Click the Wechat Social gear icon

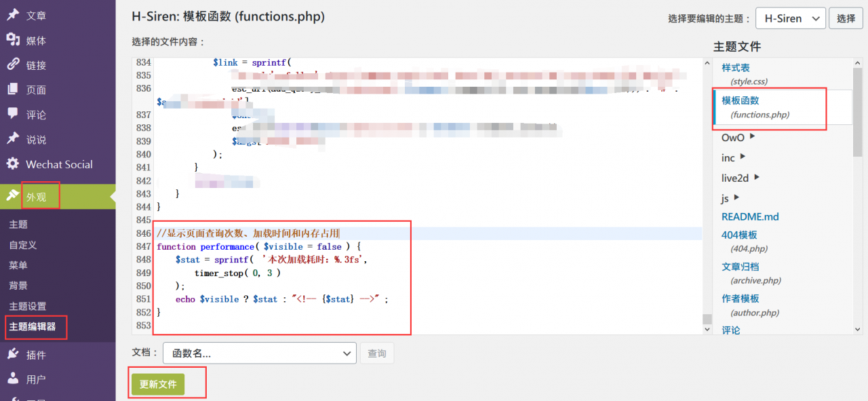[x=12, y=164]
